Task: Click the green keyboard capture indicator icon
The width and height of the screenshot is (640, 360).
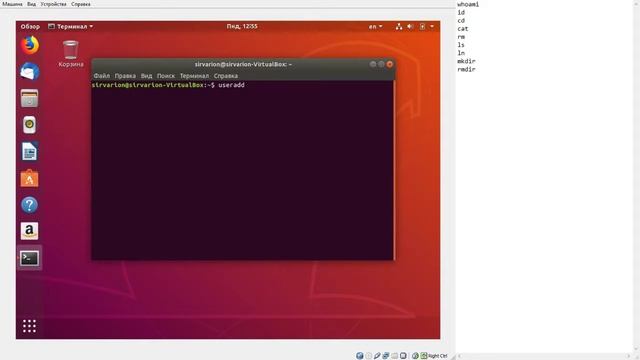Action: [x=424, y=356]
